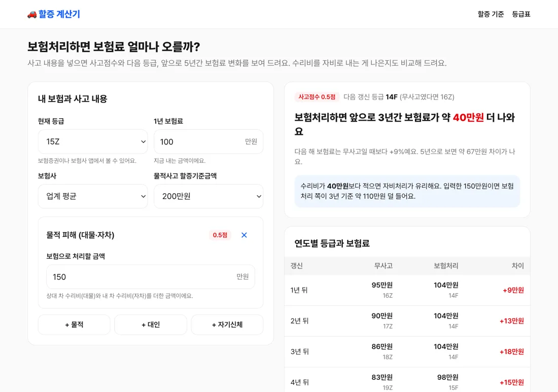Click the 1년 보험료 input field with 100
Image resolution: width=558 pixels, height=392 pixels.
(x=208, y=141)
